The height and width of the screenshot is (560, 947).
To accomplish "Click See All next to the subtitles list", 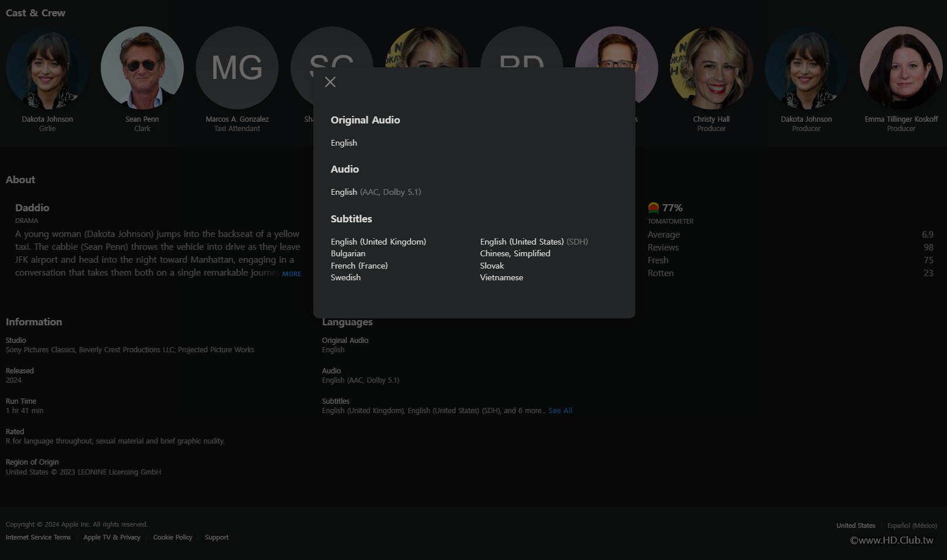I will [560, 411].
